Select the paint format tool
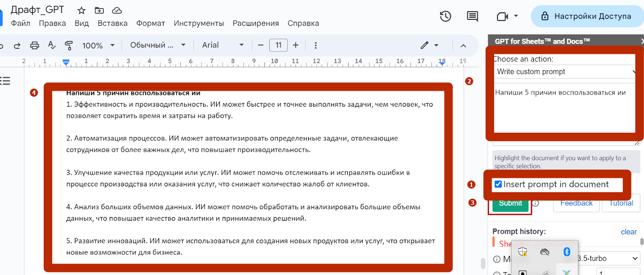The image size is (644, 275). tap(69, 45)
